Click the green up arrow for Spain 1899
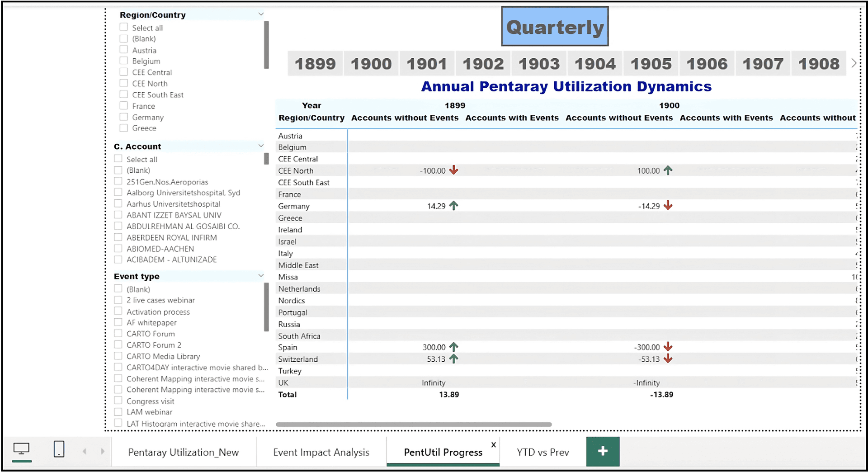This screenshot has width=868, height=472. [453, 347]
